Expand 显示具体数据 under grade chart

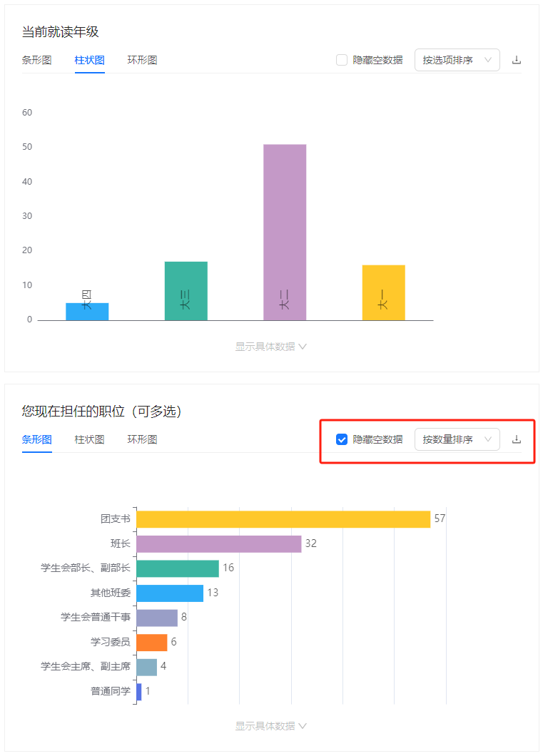[x=271, y=347]
